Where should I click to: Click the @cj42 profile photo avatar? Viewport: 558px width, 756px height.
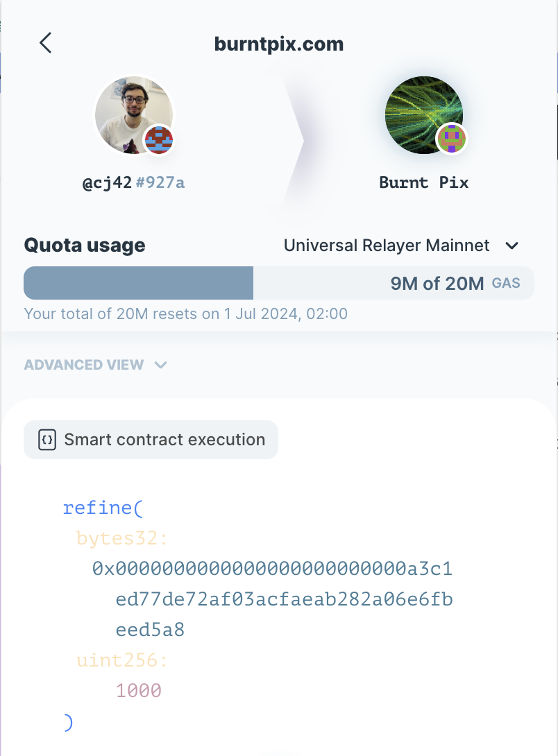pos(128,111)
